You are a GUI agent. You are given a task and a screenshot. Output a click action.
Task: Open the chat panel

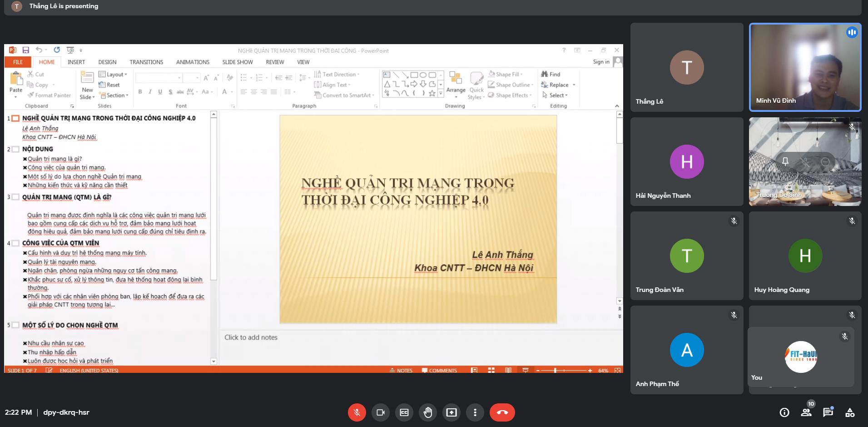click(x=828, y=412)
